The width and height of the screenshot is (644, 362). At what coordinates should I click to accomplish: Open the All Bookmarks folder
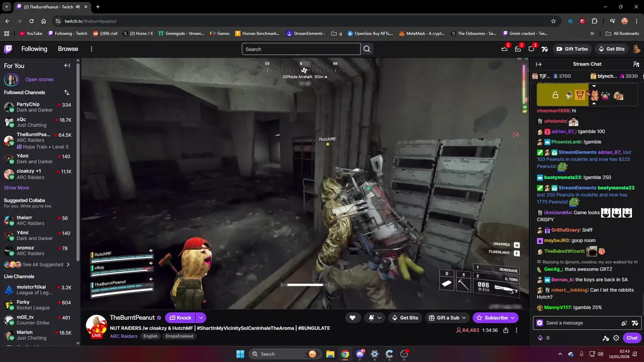pos(622,34)
